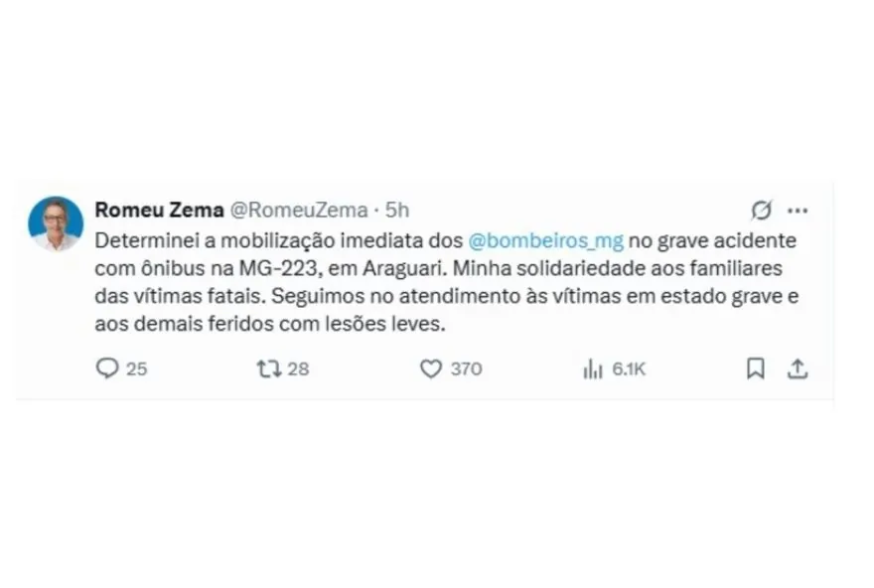Screen dimensions: 874x588
Task: Click the repost count 28
Action: coord(298,368)
